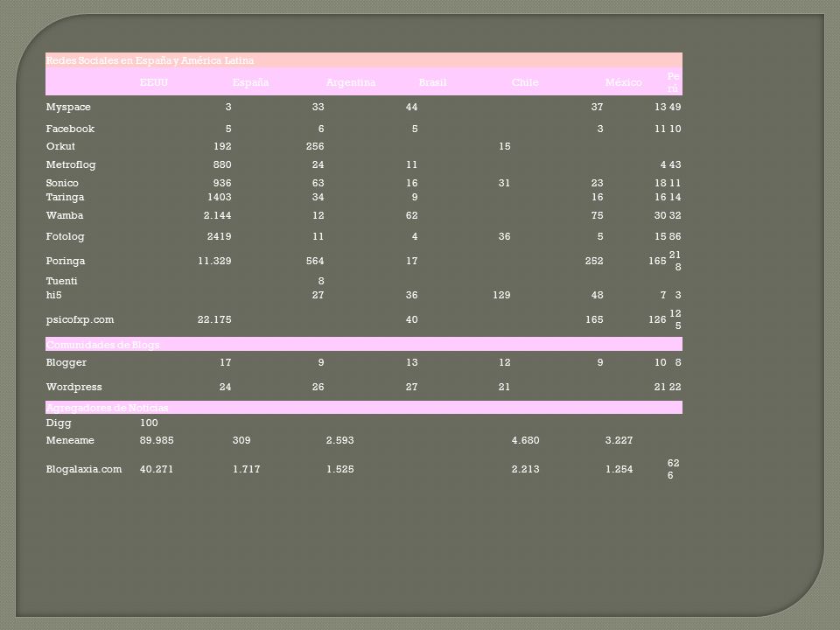Click the 'Agregadores de Noticias' section header

tap(107, 408)
